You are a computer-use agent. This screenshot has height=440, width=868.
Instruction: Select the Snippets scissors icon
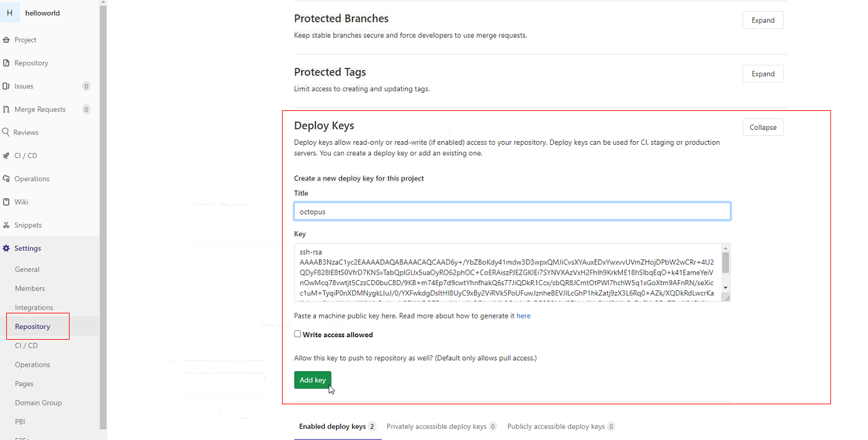point(6,226)
